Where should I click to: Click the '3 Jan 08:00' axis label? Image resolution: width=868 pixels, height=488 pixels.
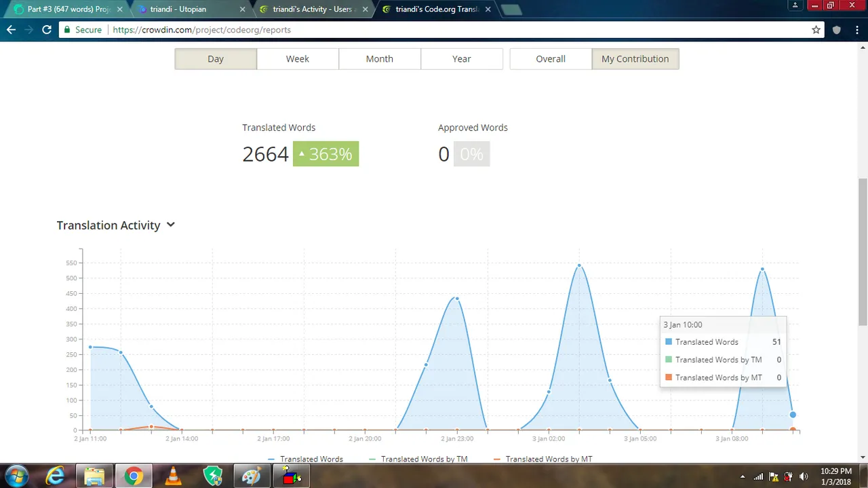tap(732, 438)
